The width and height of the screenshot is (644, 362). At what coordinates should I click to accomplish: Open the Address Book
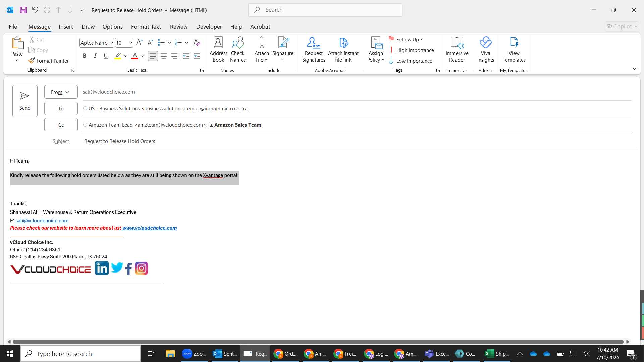(218, 50)
